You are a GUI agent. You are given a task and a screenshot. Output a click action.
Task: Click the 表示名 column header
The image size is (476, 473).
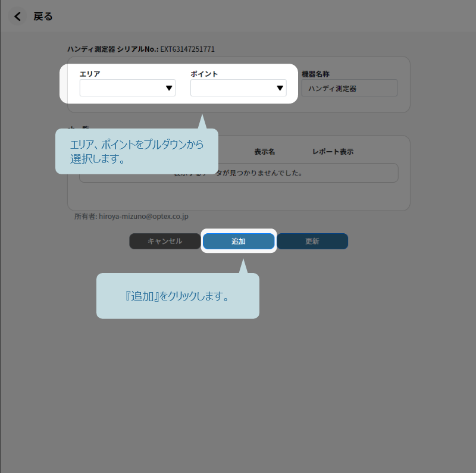[x=264, y=152]
